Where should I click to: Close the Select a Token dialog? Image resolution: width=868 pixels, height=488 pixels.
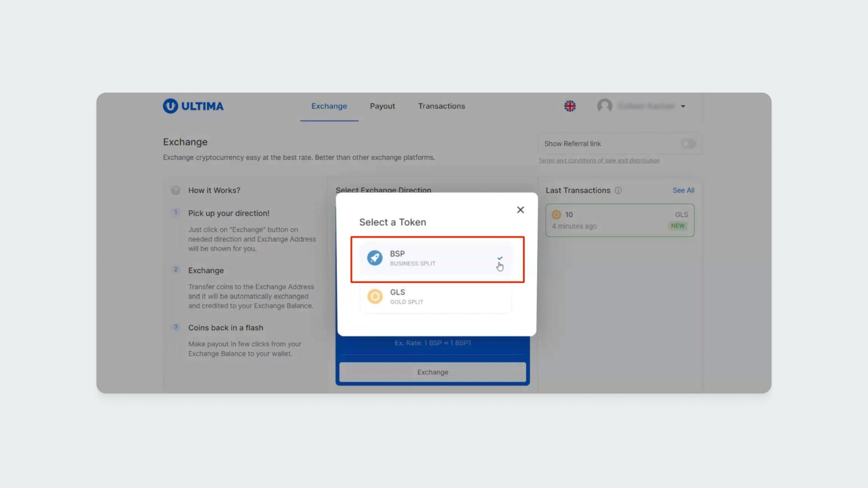click(520, 210)
